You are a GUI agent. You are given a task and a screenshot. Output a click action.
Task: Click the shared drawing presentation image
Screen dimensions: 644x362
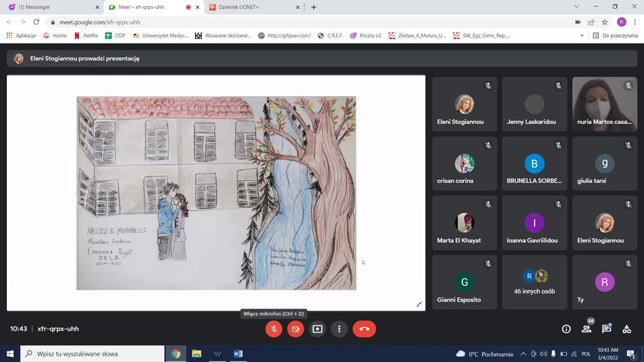click(x=216, y=193)
